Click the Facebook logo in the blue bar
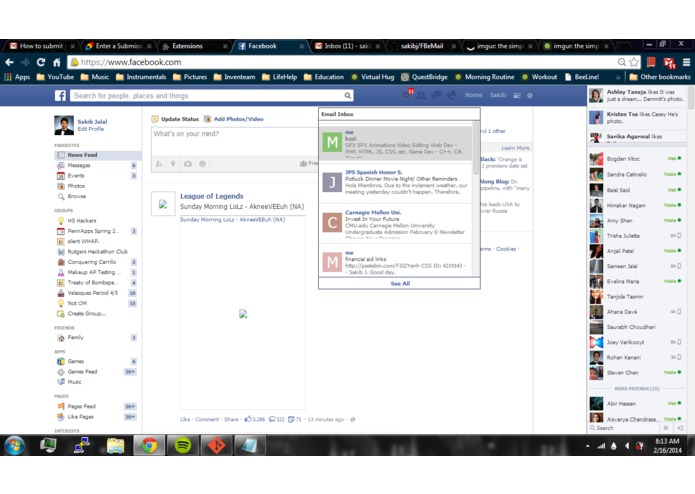The width and height of the screenshot is (695, 494). pos(60,96)
